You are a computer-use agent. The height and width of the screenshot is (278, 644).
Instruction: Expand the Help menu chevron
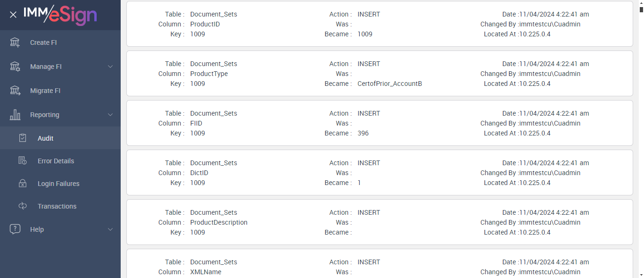click(110, 229)
